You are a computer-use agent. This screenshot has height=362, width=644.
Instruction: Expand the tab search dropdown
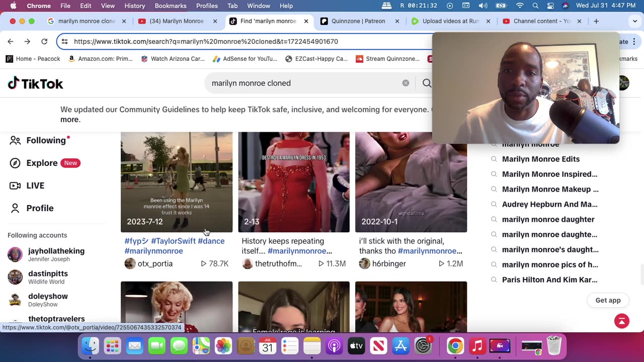click(635, 21)
